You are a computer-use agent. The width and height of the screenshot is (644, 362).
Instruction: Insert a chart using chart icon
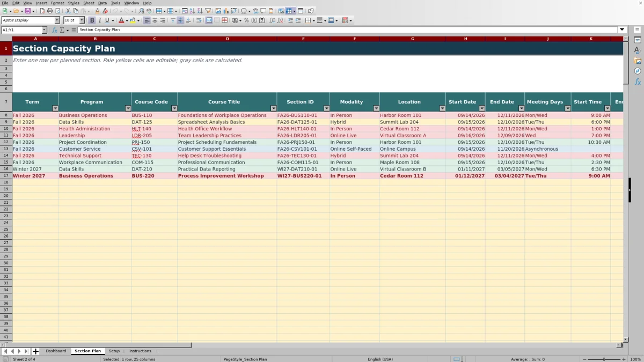[x=225, y=11]
